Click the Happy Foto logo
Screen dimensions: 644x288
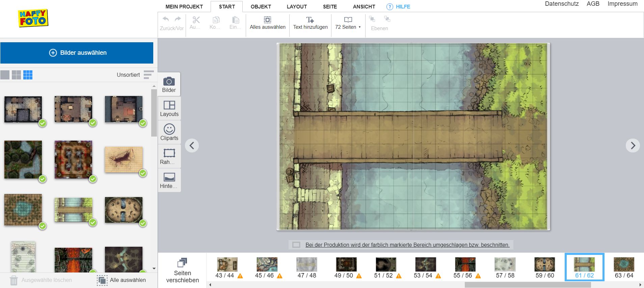[33, 18]
